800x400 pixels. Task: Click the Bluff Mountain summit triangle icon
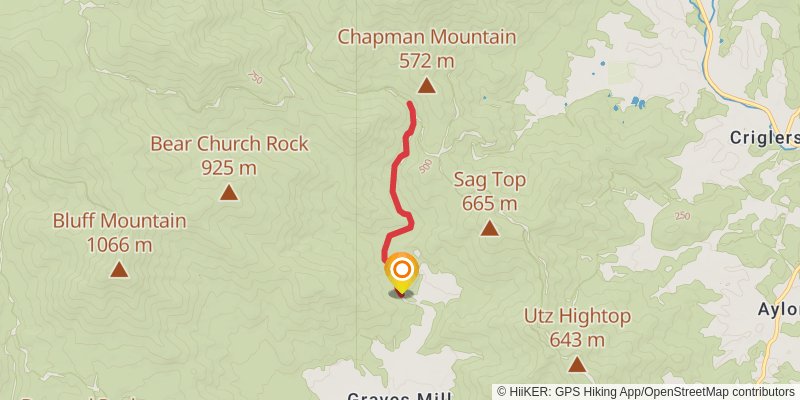coord(119,269)
